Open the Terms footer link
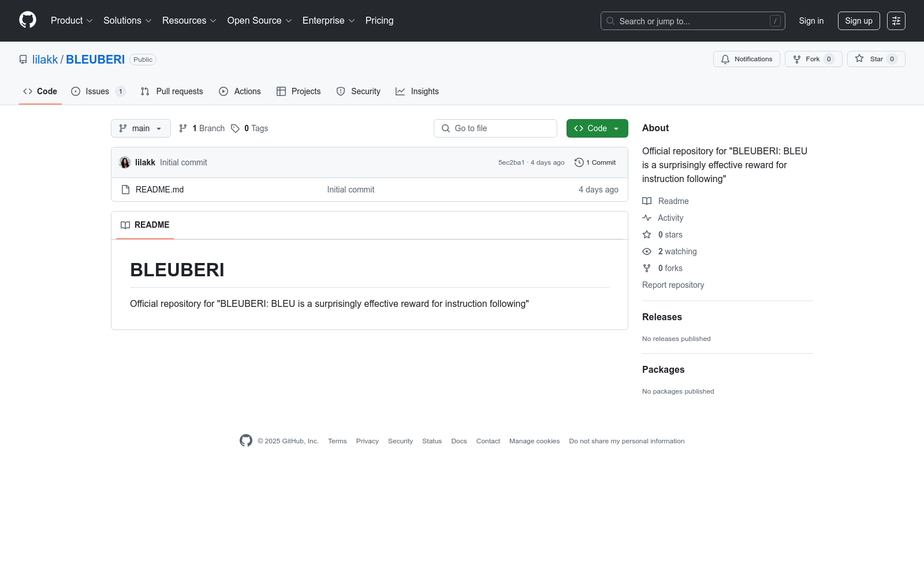Screen dimensions: 924x578 [337, 441]
